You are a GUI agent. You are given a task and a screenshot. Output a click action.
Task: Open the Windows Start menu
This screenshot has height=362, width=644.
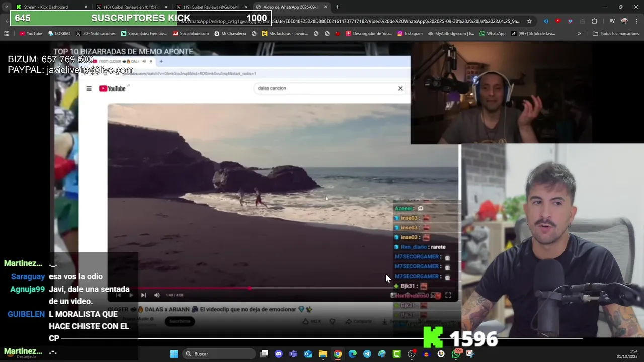[x=174, y=354]
